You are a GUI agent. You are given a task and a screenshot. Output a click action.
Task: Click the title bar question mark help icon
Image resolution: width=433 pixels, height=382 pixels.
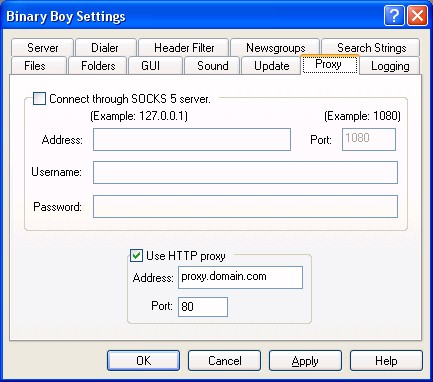coord(394,16)
